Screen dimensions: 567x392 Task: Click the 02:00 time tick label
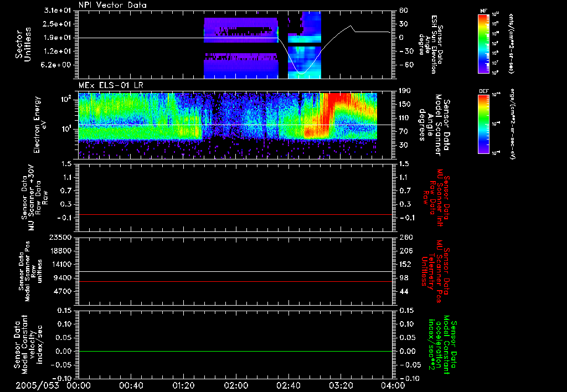236,385
